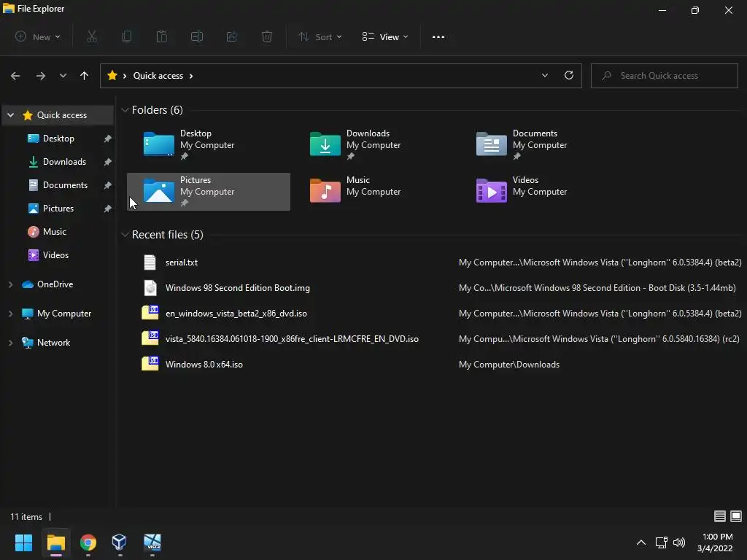747x560 pixels.
Task: Open the Desktop folder tile
Action: pos(208,145)
